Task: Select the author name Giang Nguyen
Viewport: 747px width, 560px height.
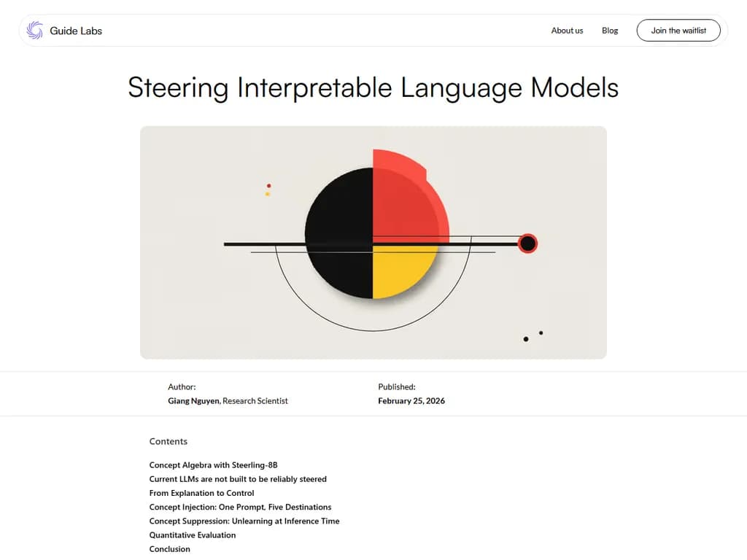Action: coord(194,401)
